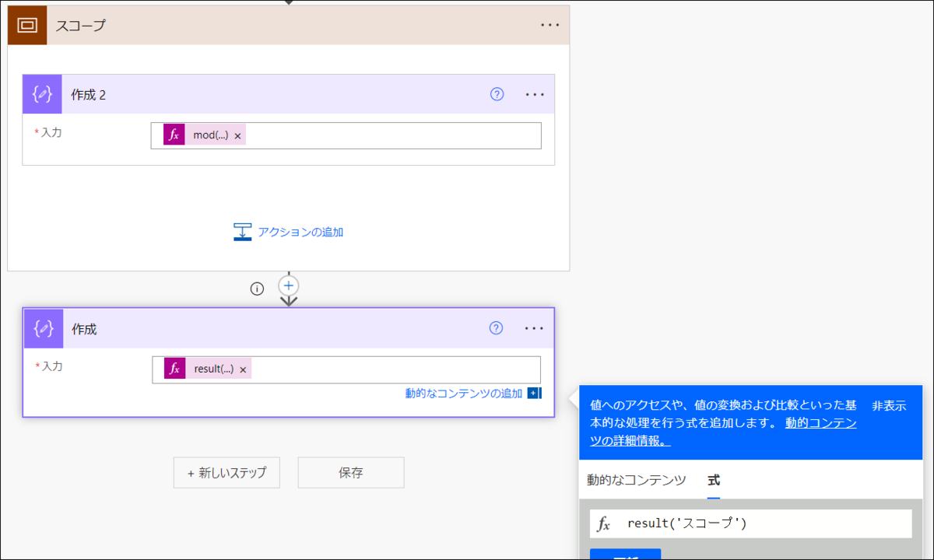Screen dimensions: 934x560
Task: Click the blue plus icon beside 動的なコンテンツの追加
Action: (534, 394)
